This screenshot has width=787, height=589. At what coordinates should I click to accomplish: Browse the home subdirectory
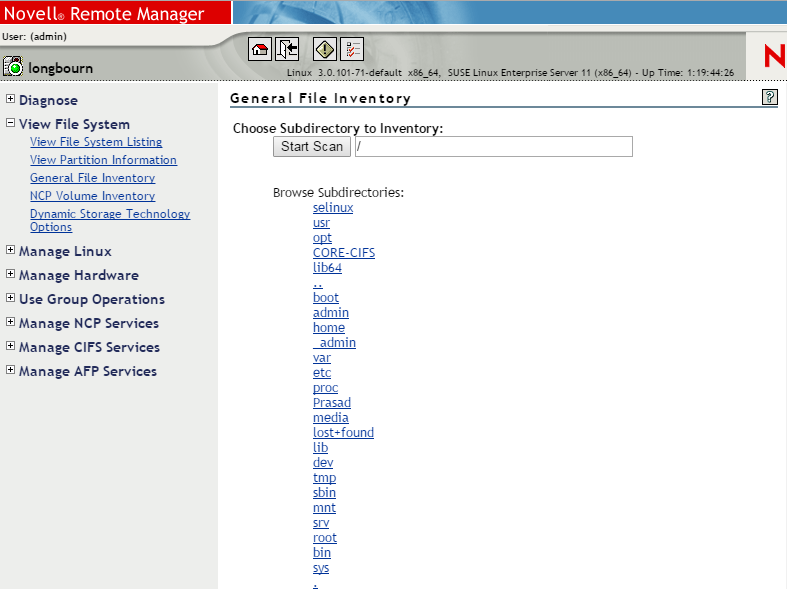[x=329, y=328]
